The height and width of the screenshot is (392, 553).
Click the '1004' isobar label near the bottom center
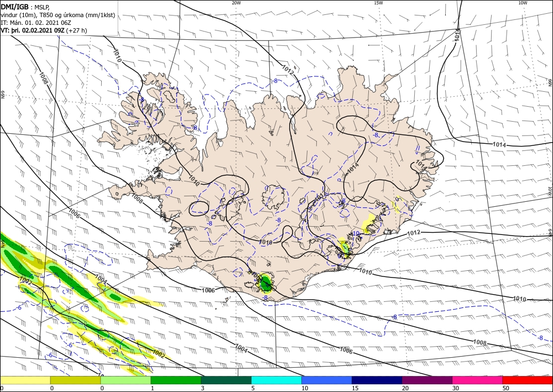click(241, 348)
